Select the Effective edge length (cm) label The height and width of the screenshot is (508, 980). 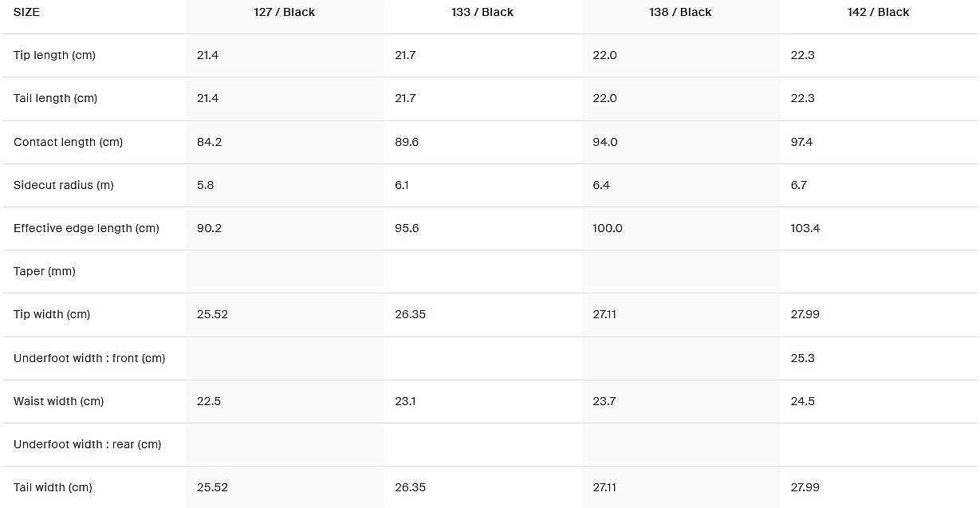tap(86, 228)
